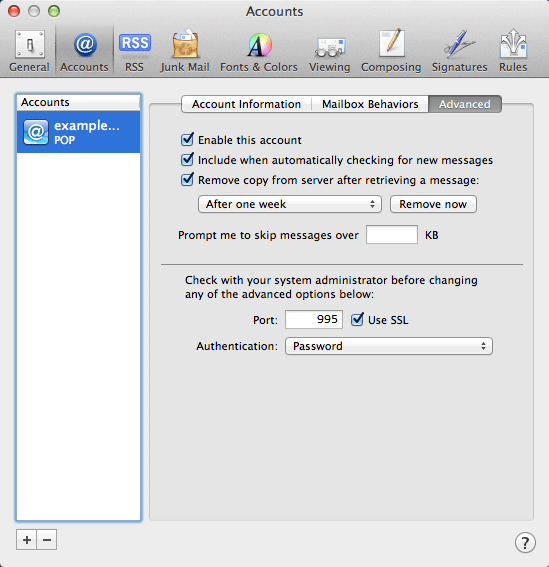
Task: Open the Authentication Password dropdown
Action: coord(389,346)
